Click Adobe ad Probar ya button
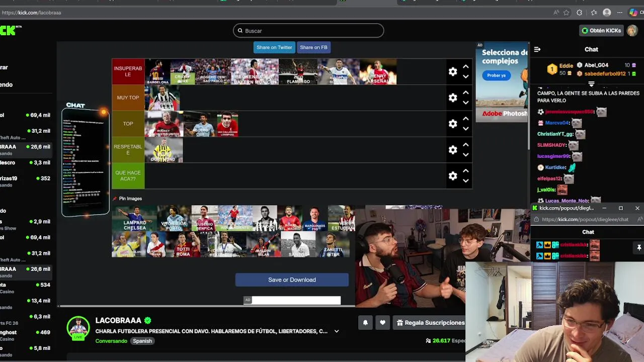Screen dimensions: 644x362 [496, 75]
